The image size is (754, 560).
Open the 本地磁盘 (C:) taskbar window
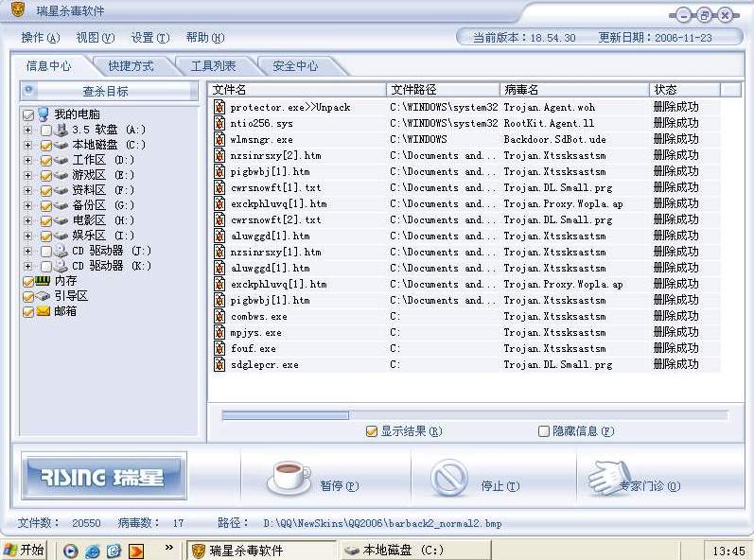point(414,550)
